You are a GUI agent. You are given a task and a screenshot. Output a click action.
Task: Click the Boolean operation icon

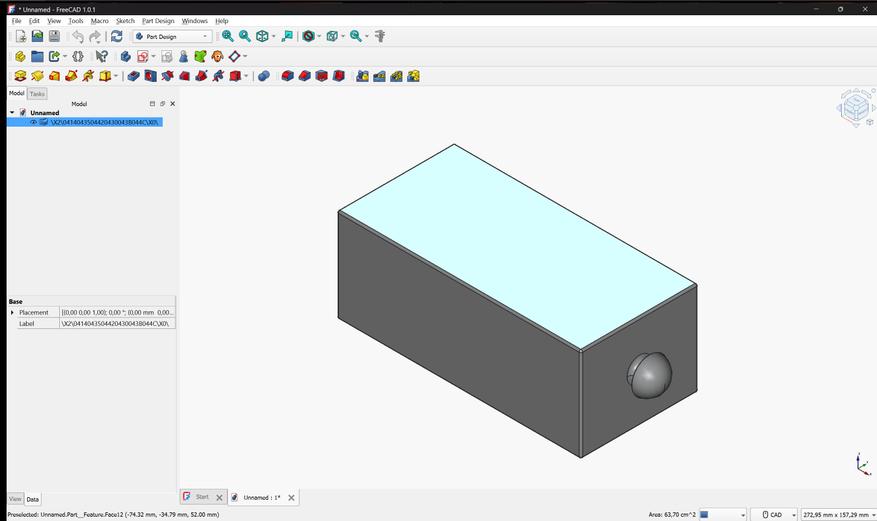click(264, 76)
